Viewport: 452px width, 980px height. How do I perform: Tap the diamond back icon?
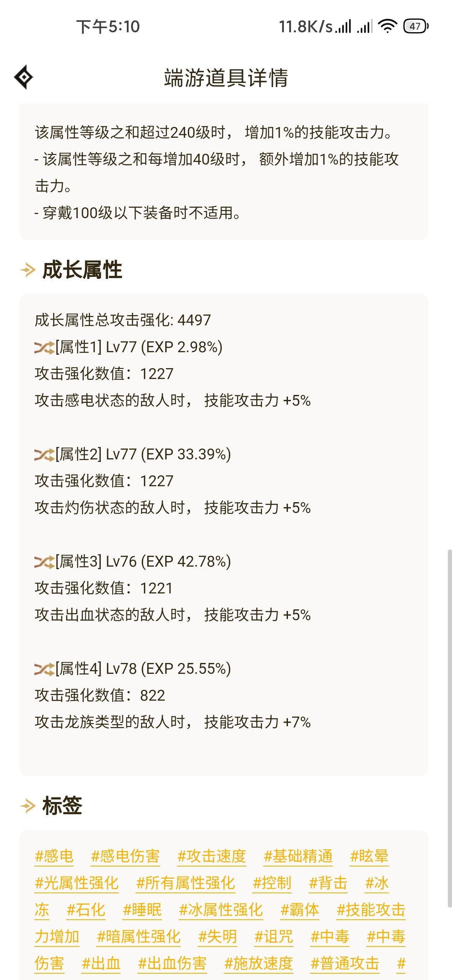coord(23,77)
